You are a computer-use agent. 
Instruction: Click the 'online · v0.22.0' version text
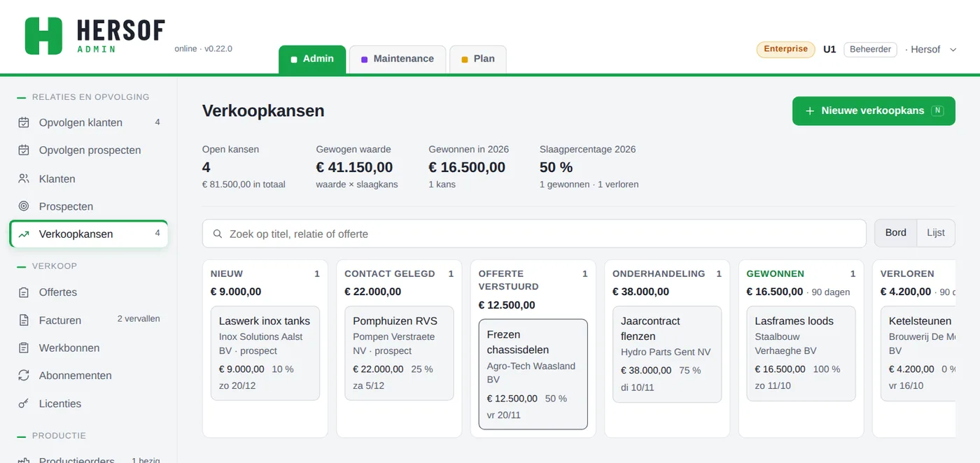pos(203,49)
